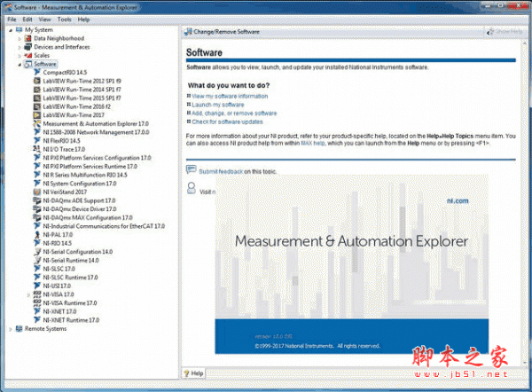Click the Change/Remove Software toolbar icon

(x=188, y=32)
